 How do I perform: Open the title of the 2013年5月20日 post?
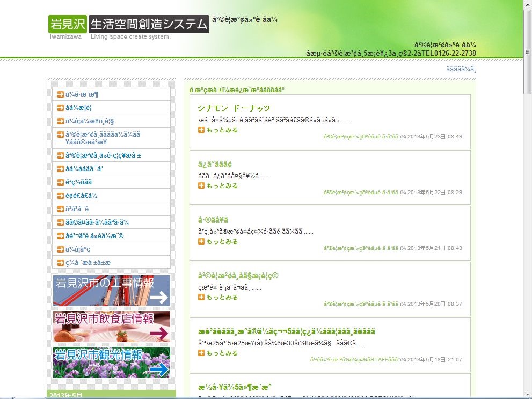pyautogui.click(x=238, y=276)
